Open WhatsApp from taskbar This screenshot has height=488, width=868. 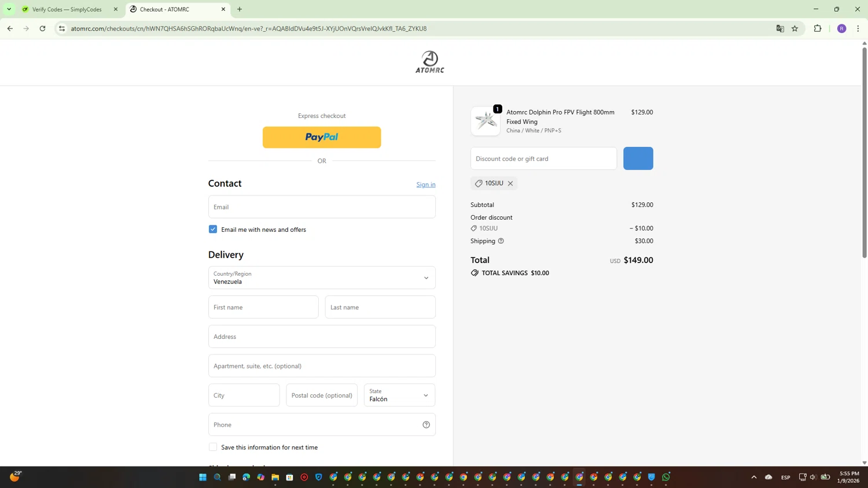[666, 477]
